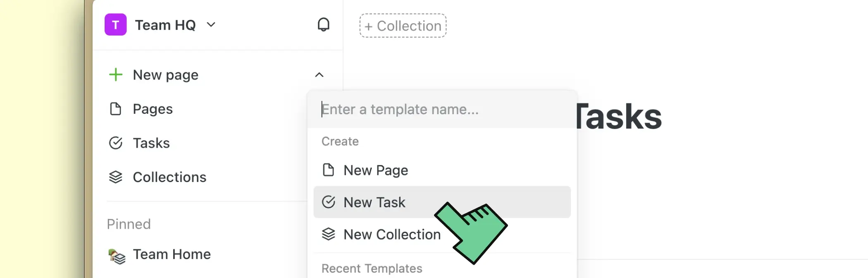Click the green plus New page icon
Viewport: 868px width, 278px height.
click(x=116, y=75)
